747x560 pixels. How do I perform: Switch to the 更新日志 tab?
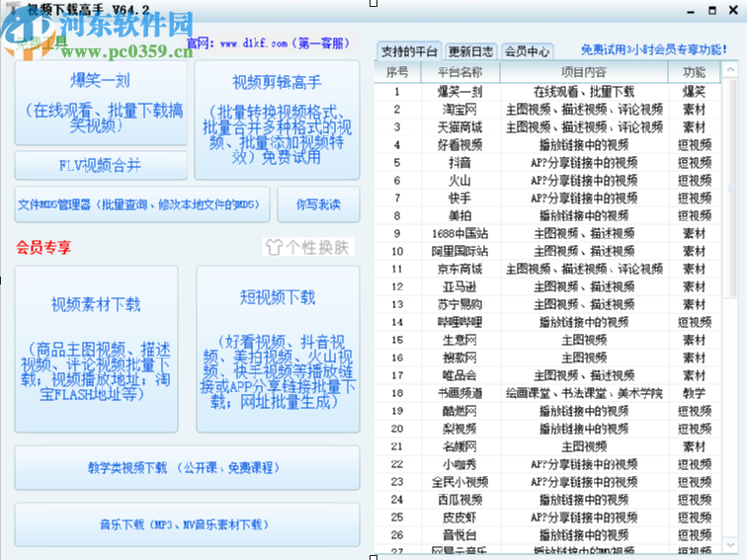[470, 51]
